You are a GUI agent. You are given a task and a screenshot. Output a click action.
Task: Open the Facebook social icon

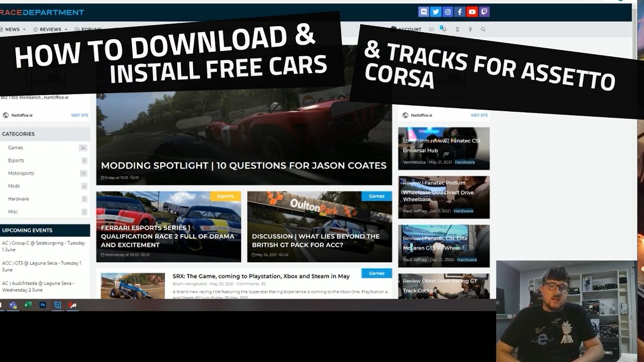coord(460,12)
